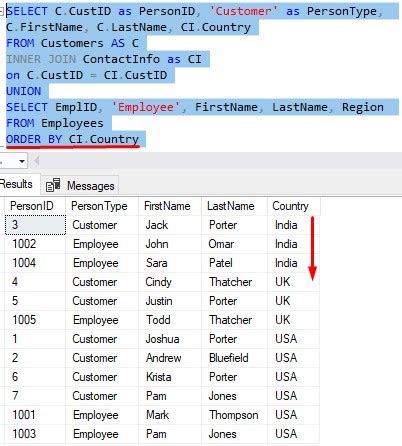The height and width of the screenshot is (446, 402).
Task: Click the ORDER BY keyword in the query
Action: coord(34,139)
